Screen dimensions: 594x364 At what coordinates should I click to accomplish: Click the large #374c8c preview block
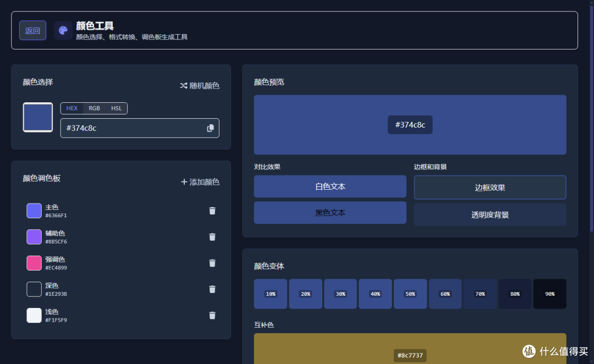410,125
